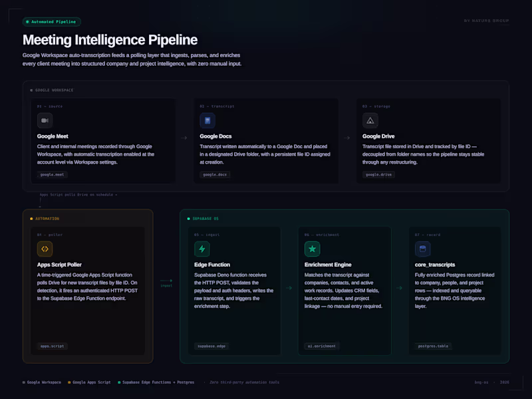Click the google.meet tag
Screen dimensions: 532x399
(52, 175)
